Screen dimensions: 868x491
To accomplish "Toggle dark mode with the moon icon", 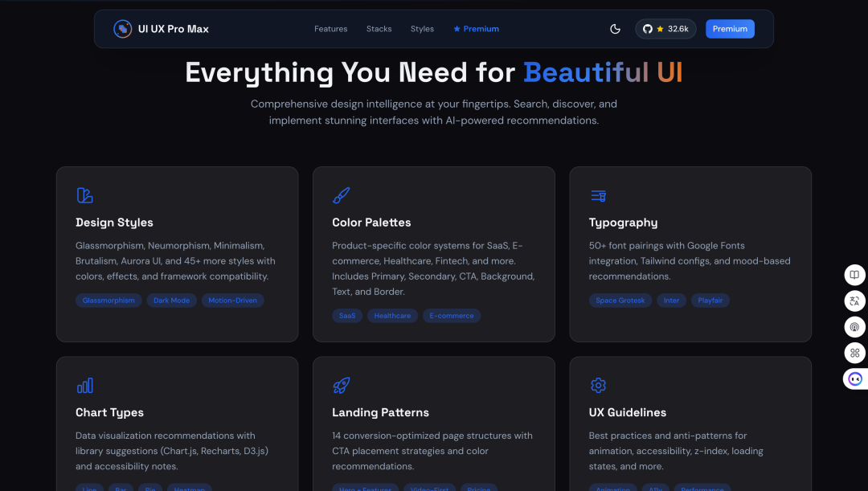I will coord(616,29).
